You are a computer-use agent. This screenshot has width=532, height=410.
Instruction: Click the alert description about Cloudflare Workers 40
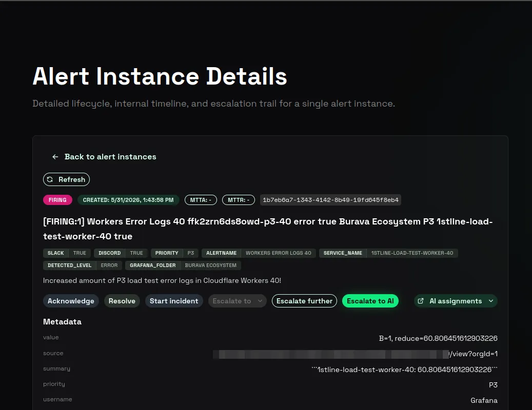(x=162, y=280)
